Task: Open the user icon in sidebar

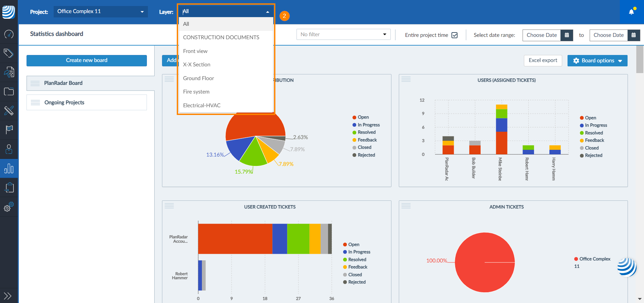Action: point(9,149)
